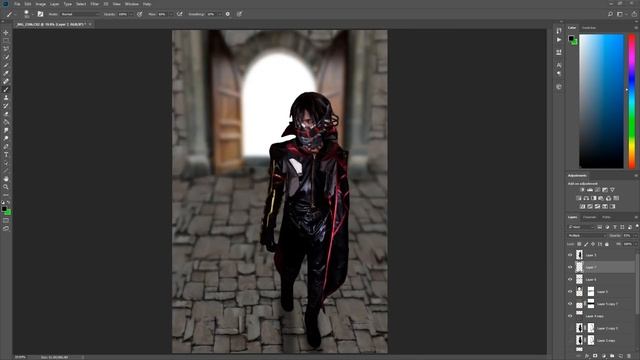Change screen mode icon in toolbar
The image size is (640, 360).
(x=6, y=229)
